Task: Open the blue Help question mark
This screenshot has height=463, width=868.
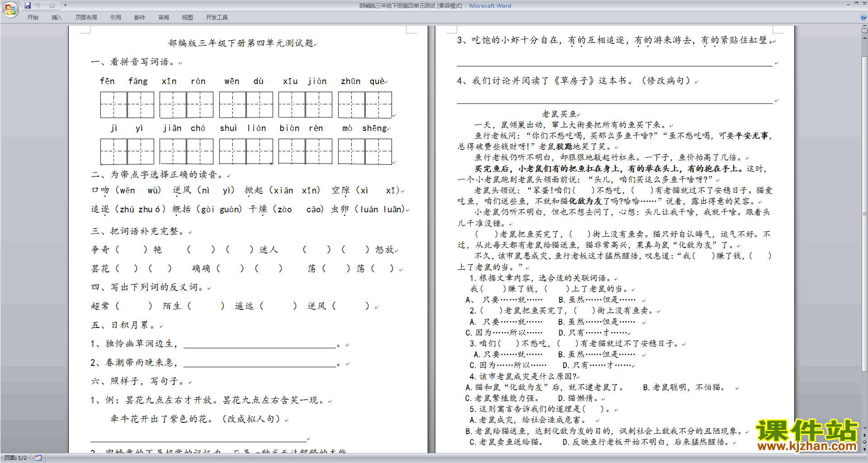Action: point(863,17)
